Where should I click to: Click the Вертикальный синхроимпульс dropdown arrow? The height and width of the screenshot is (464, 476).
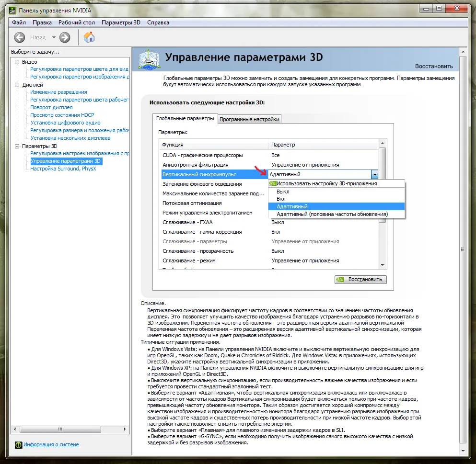pos(374,174)
